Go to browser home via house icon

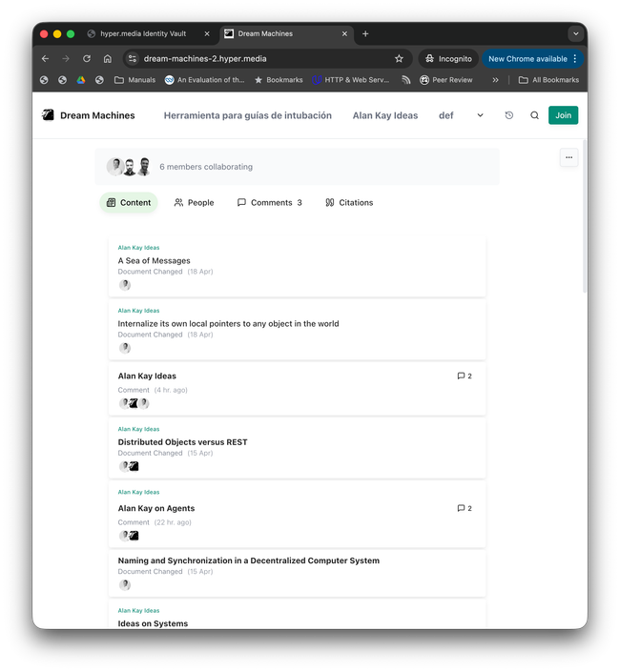(108, 58)
